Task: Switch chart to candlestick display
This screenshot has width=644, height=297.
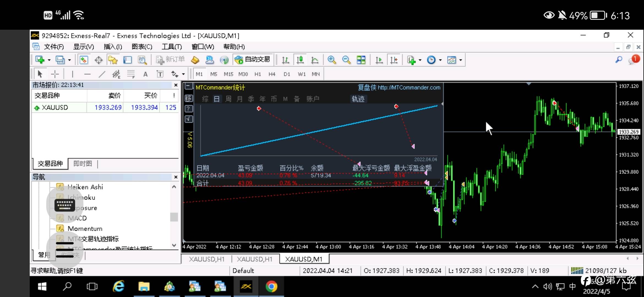Action: 300,60
